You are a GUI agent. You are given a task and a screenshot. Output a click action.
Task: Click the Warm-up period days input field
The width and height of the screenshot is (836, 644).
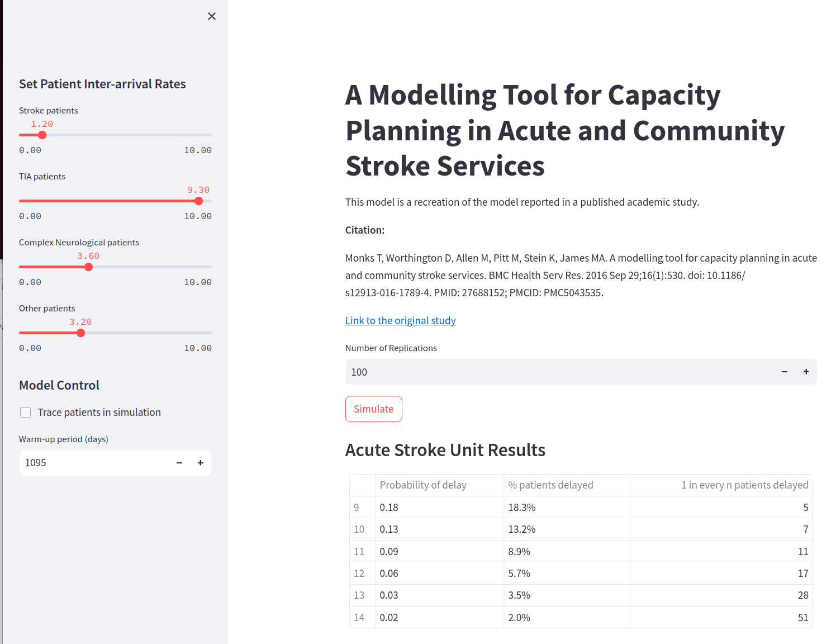[95, 463]
